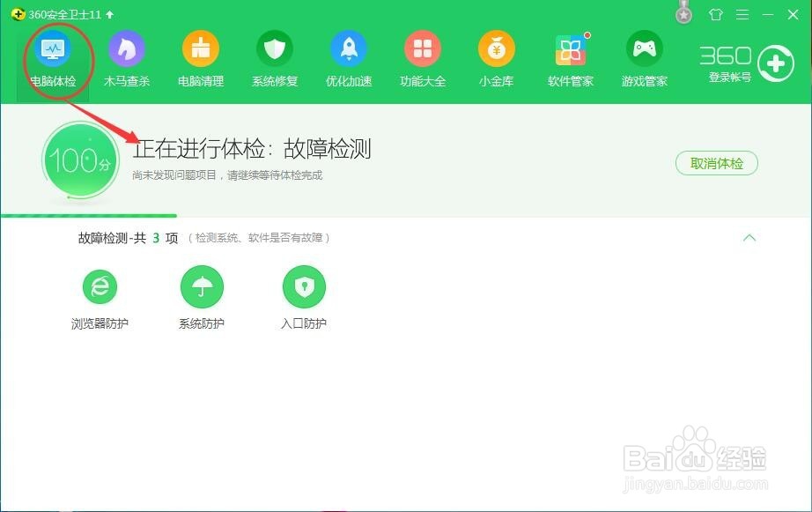Click the 系统防护 system protection icon
Image resolution: width=812 pixels, height=512 pixels.
[x=202, y=286]
